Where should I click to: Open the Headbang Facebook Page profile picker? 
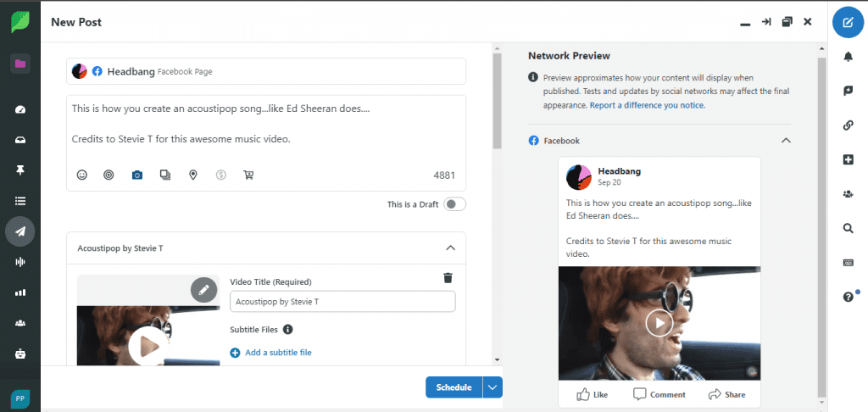pyautogui.click(x=265, y=71)
